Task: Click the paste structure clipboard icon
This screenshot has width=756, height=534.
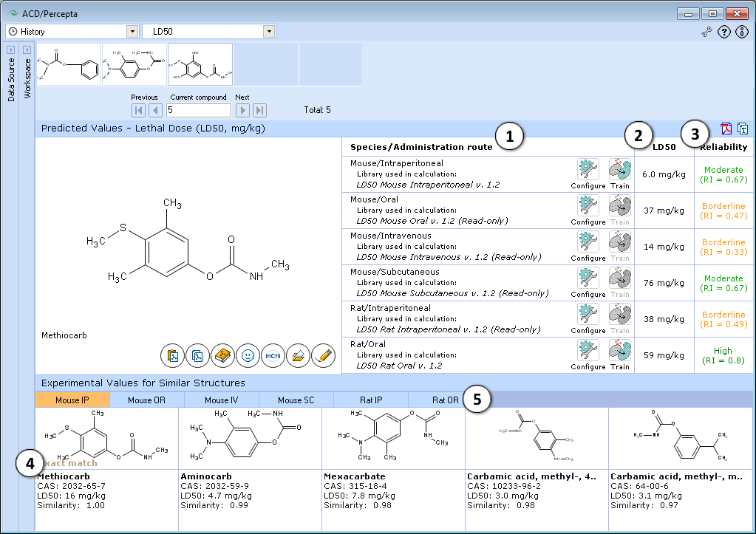Action: pyautogui.click(x=173, y=356)
